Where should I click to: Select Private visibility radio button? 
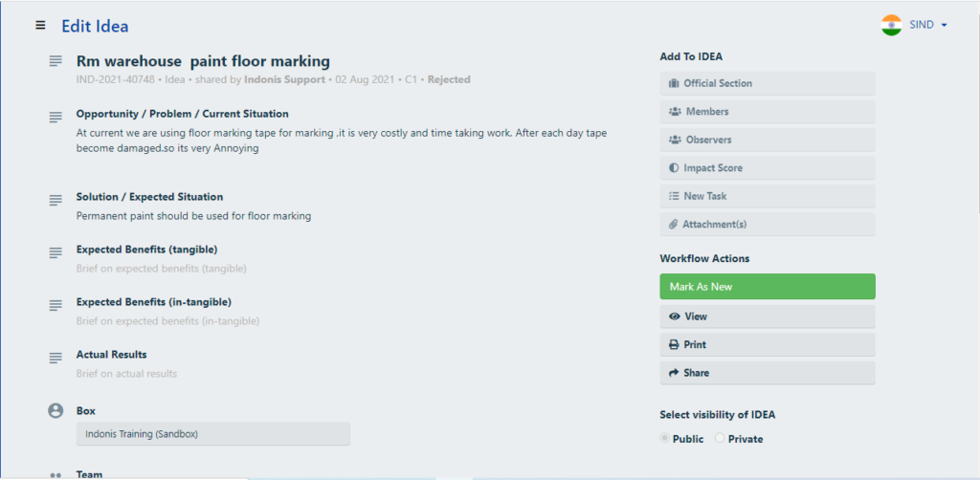(x=720, y=438)
